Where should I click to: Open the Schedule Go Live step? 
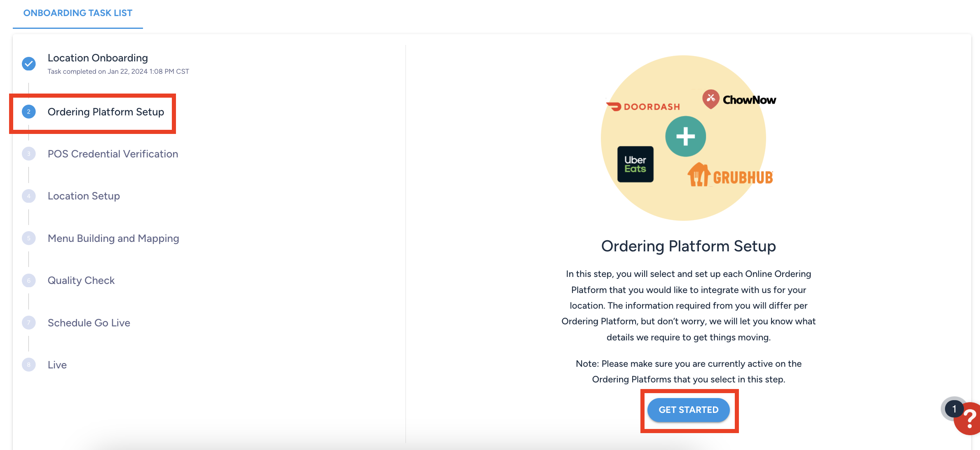pyautogui.click(x=89, y=323)
